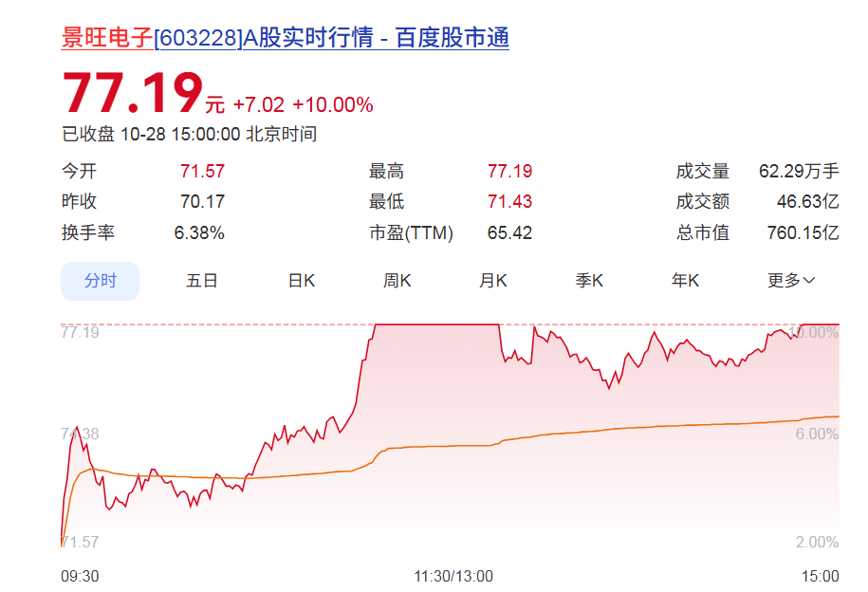Select the 季K quarterly chart tab
This screenshot has width=868, height=592.
pyautogui.click(x=589, y=281)
